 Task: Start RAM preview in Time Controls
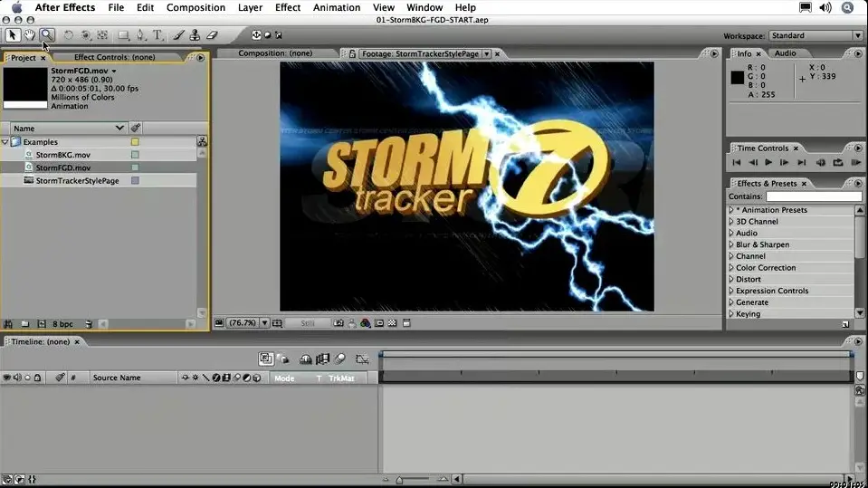[856, 162]
